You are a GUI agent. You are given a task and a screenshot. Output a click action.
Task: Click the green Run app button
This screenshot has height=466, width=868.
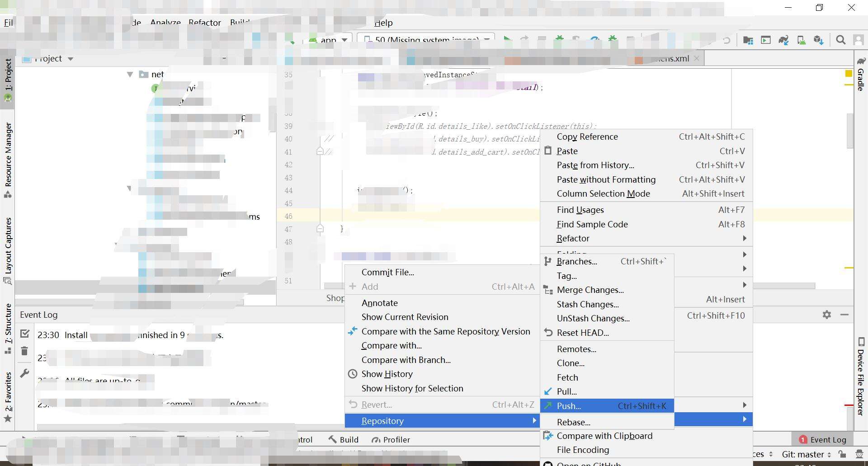point(507,40)
